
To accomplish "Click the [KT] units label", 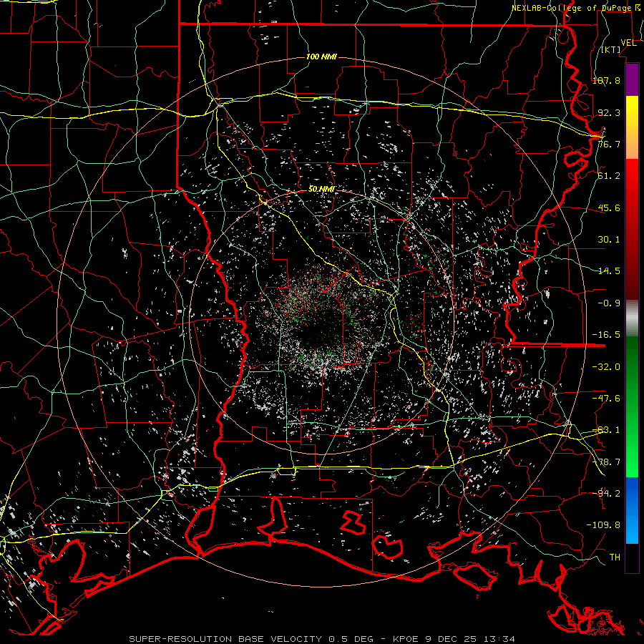I will coord(611,49).
